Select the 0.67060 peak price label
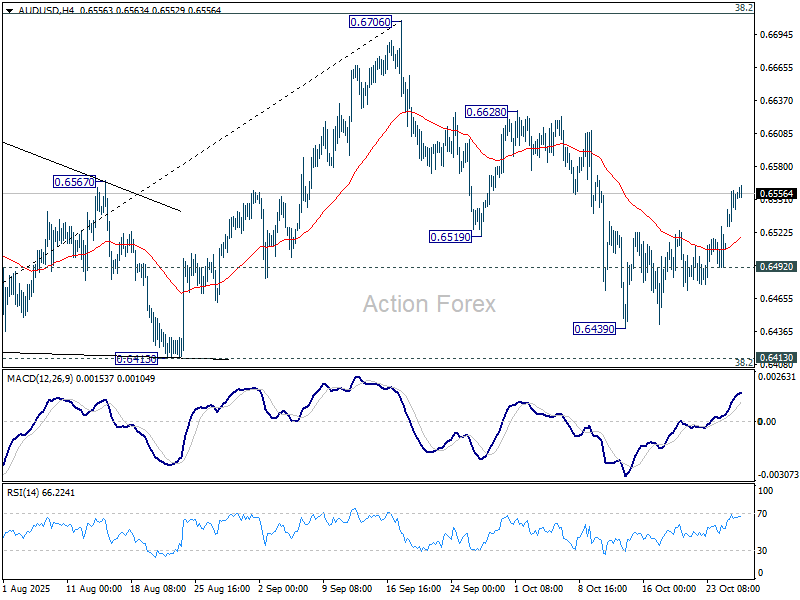The height and width of the screenshot is (600, 800). pyautogui.click(x=370, y=22)
